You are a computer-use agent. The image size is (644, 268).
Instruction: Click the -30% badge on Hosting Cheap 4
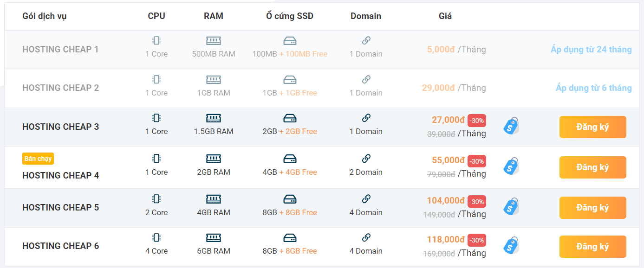[x=477, y=161]
